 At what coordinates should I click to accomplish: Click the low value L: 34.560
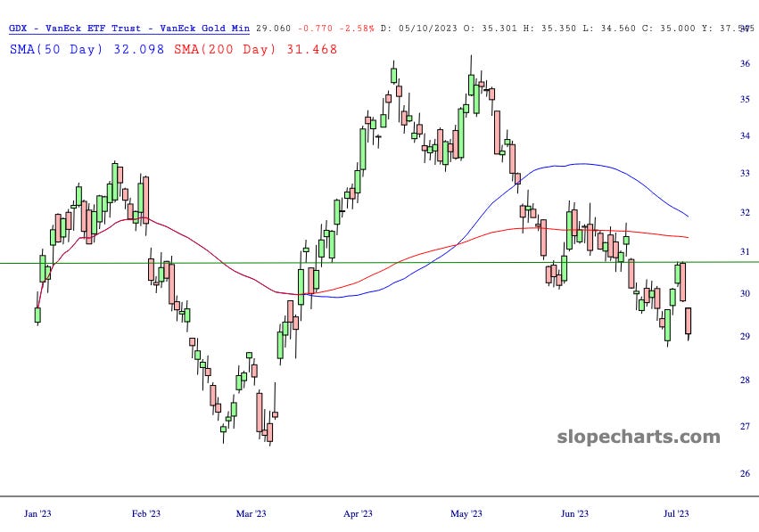tap(609, 28)
